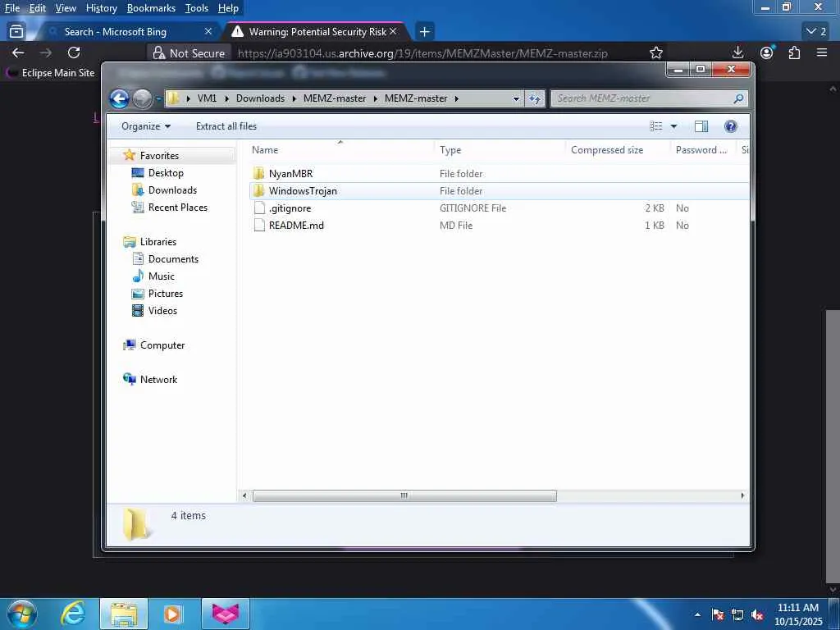Viewport: 840px width, 630px height.
Task: Open the browser extensions icon
Action: [794, 52]
